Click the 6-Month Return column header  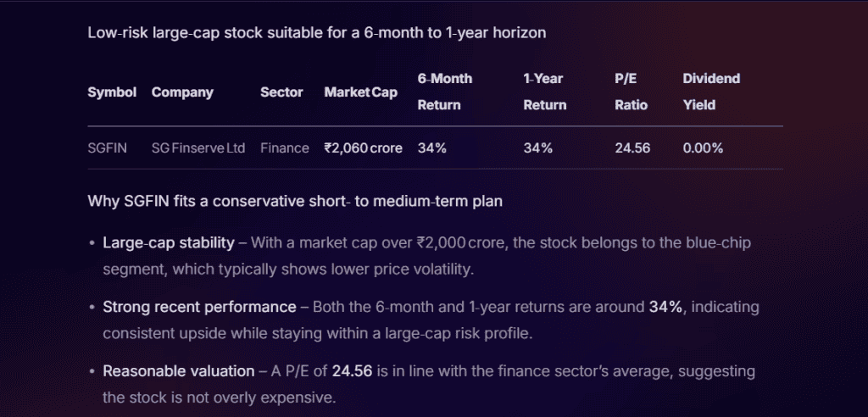(445, 92)
